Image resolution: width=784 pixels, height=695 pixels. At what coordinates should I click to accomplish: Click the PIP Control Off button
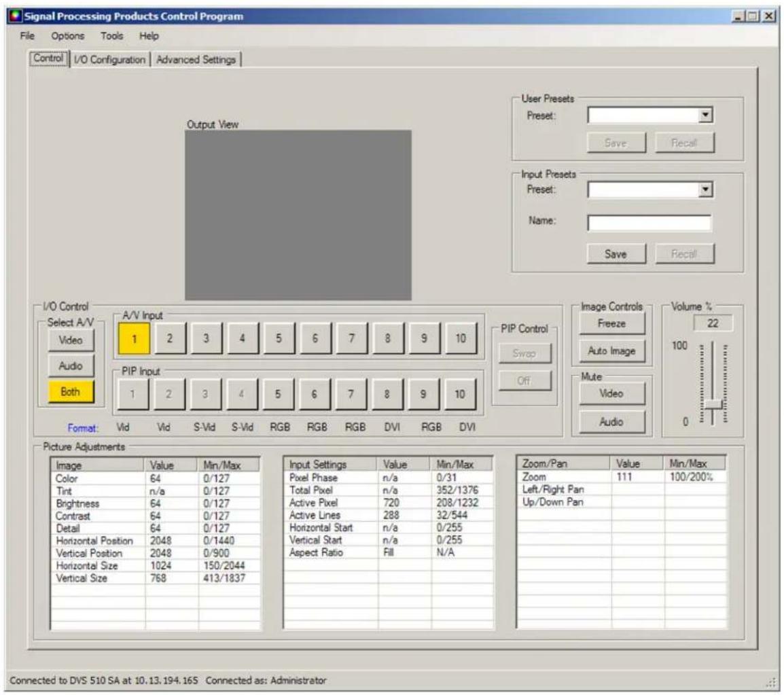(524, 381)
